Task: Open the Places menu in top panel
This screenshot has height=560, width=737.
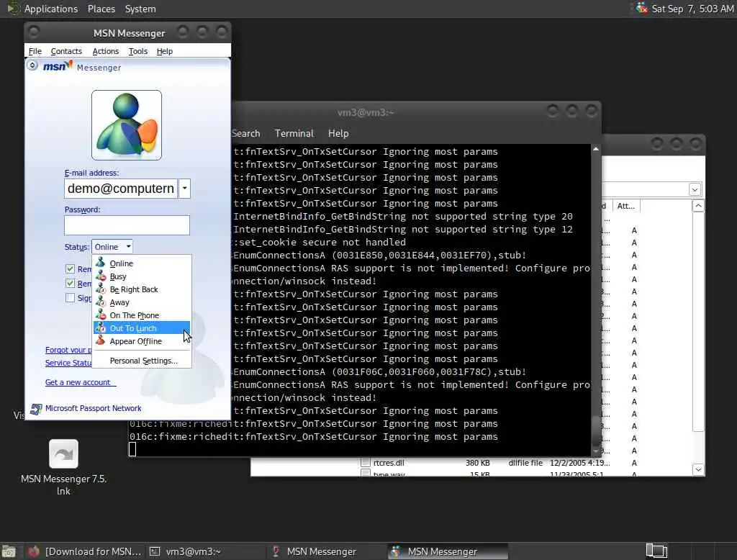Action: pyautogui.click(x=101, y=9)
